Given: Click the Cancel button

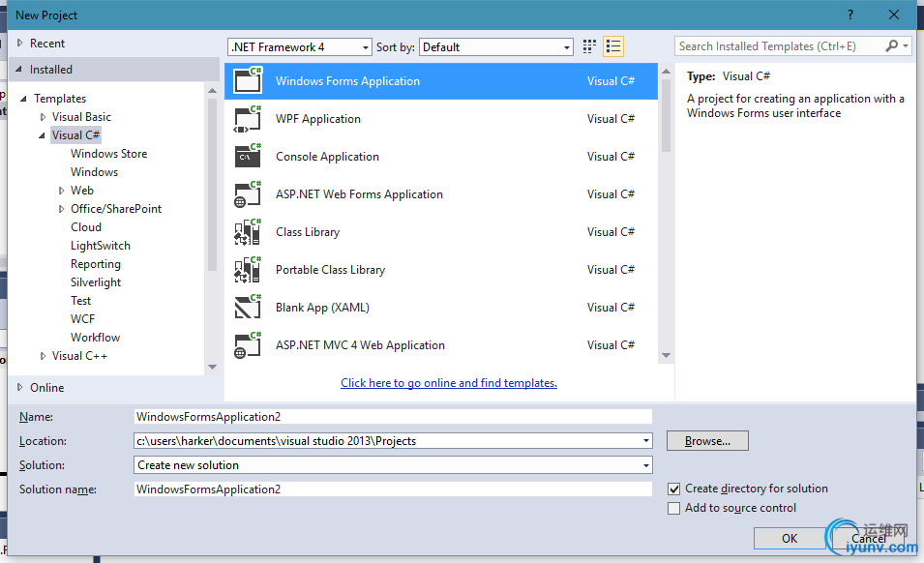Looking at the screenshot, I should click(x=869, y=538).
